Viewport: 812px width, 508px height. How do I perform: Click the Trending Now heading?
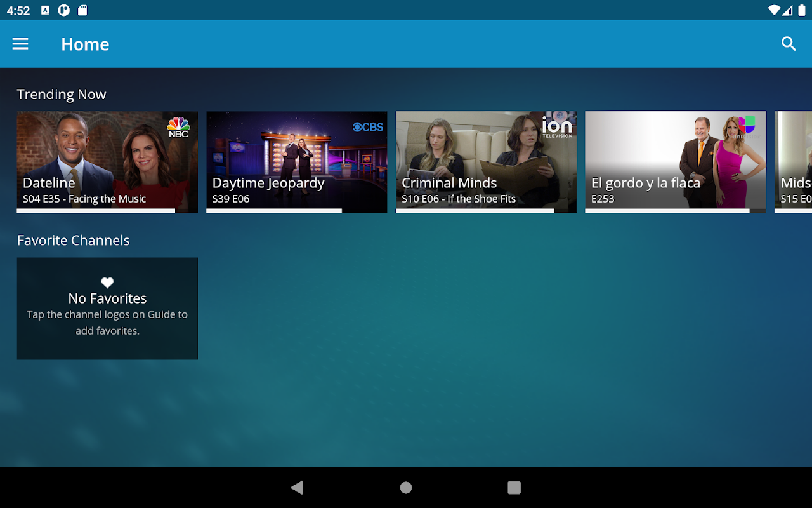62,95
